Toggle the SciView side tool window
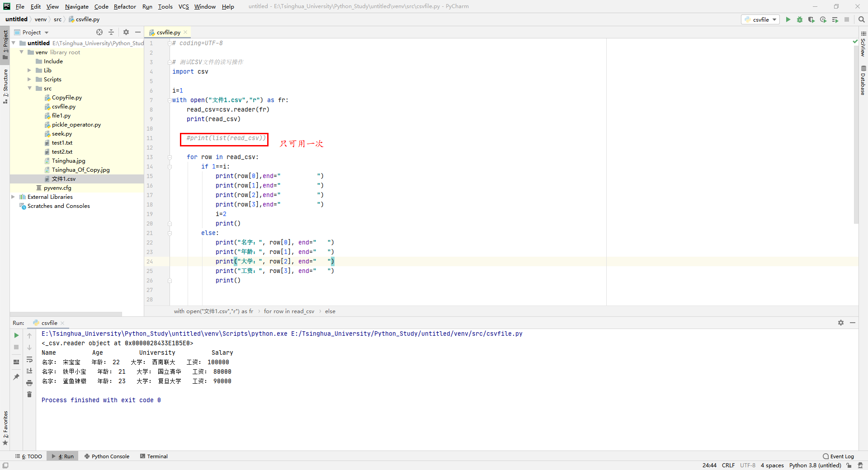 863,44
